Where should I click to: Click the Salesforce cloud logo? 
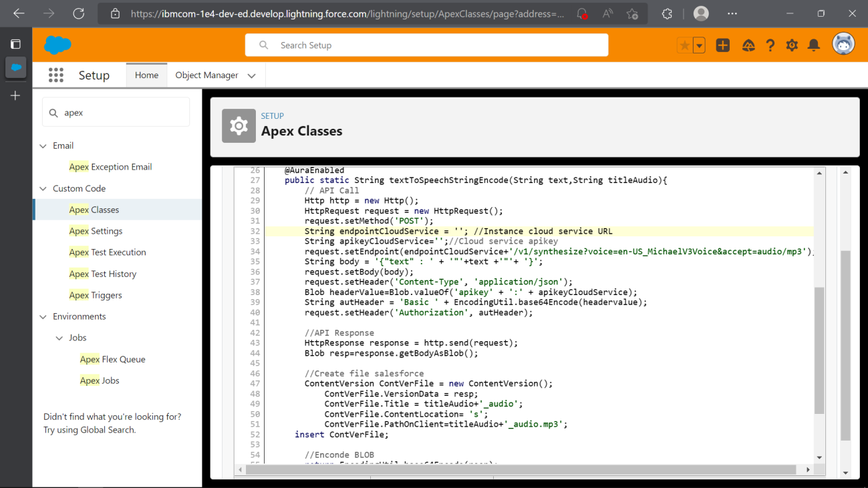[x=57, y=44]
